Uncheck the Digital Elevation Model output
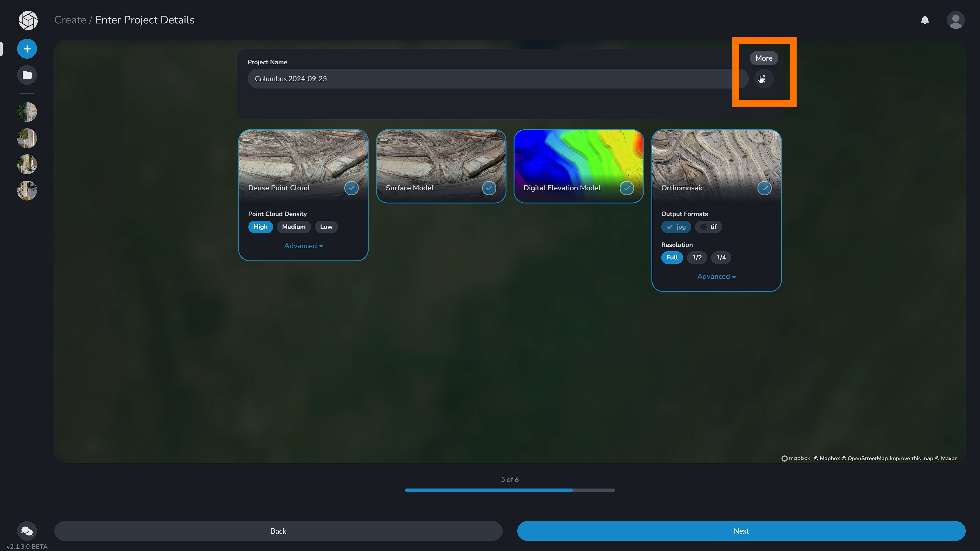Image resolution: width=980 pixels, height=551 pixels. point(627,188)
